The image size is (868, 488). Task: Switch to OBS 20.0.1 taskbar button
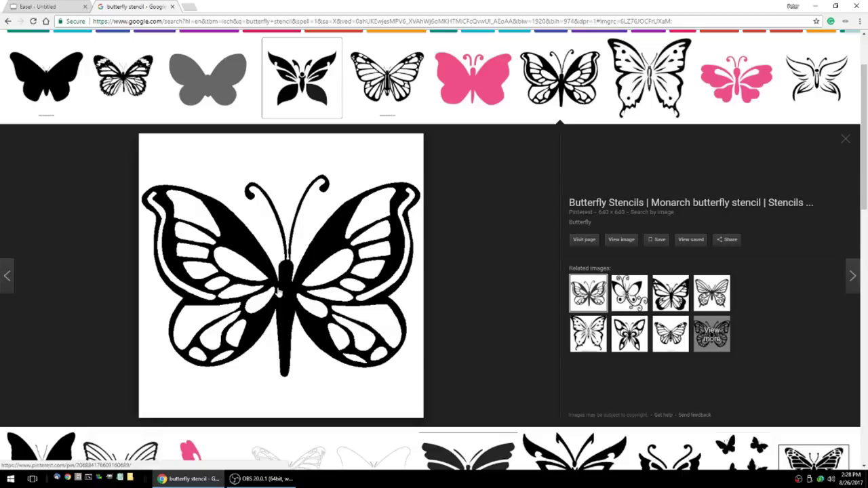point(261,479)
